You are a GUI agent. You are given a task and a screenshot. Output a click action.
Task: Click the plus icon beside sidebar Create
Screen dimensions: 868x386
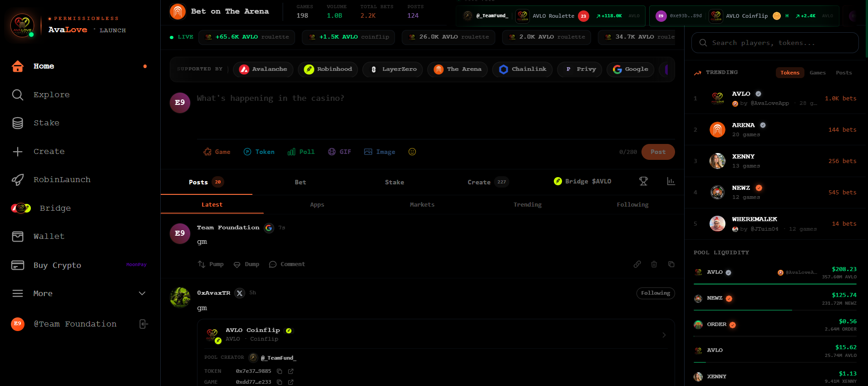tap(18, 152)
